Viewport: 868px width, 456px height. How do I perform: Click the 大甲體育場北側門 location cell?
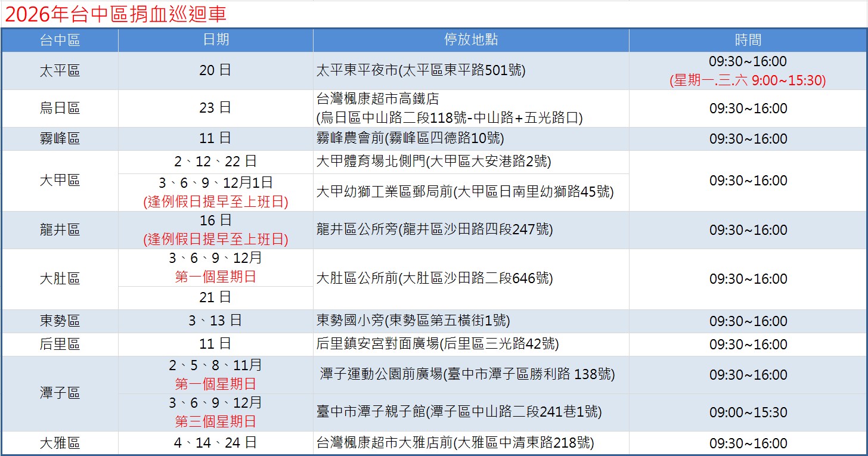click(x=433, y=162)
